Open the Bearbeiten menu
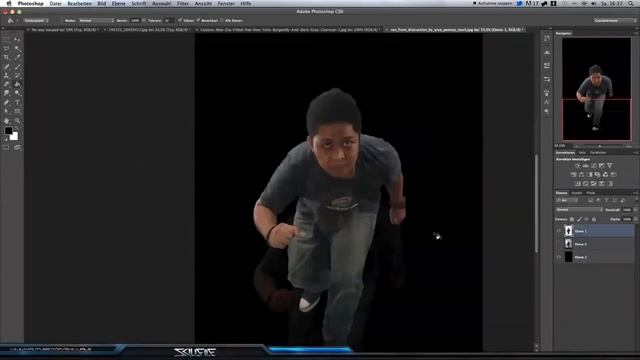 [x=79, y=3]
